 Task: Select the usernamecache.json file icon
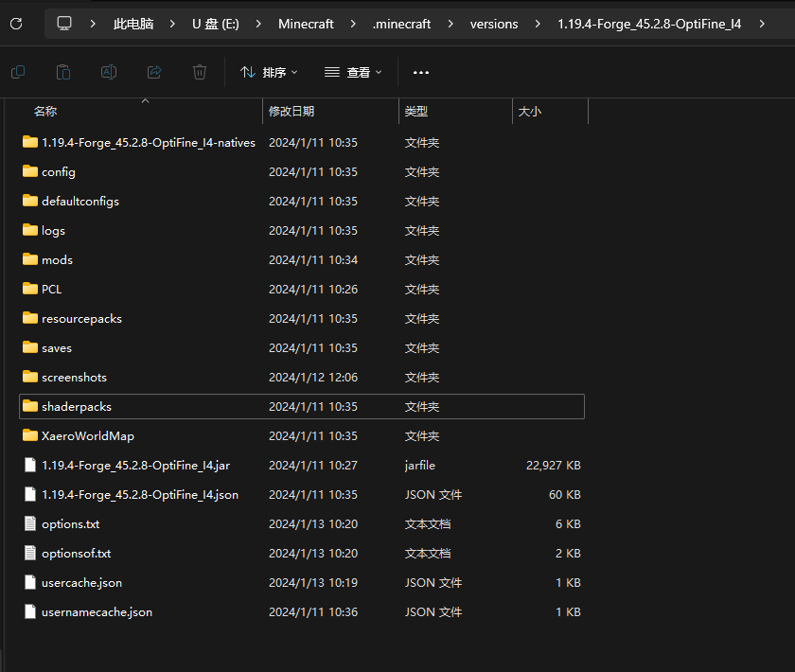coord(30,612)
